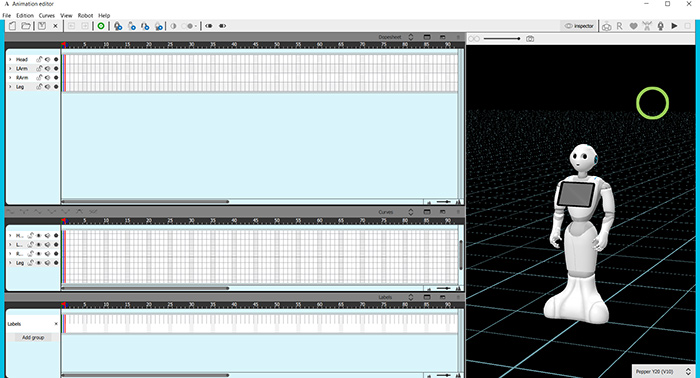Open an existing animation file

(x=26, y=26)
